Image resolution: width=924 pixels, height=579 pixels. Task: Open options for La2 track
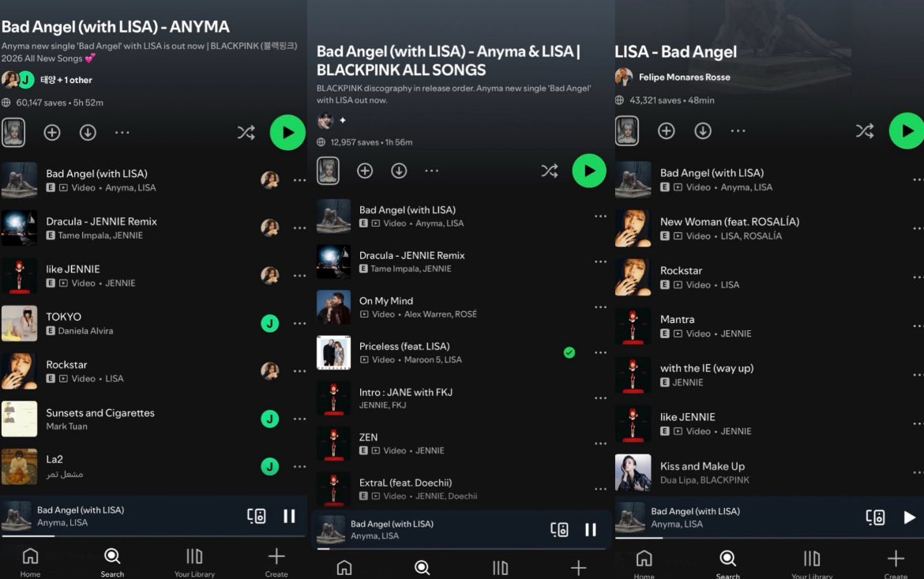tap(299, 467)
